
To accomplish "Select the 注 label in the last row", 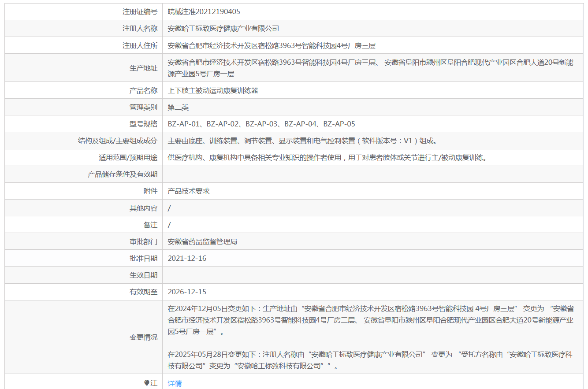I will click(x=154, y=383).
